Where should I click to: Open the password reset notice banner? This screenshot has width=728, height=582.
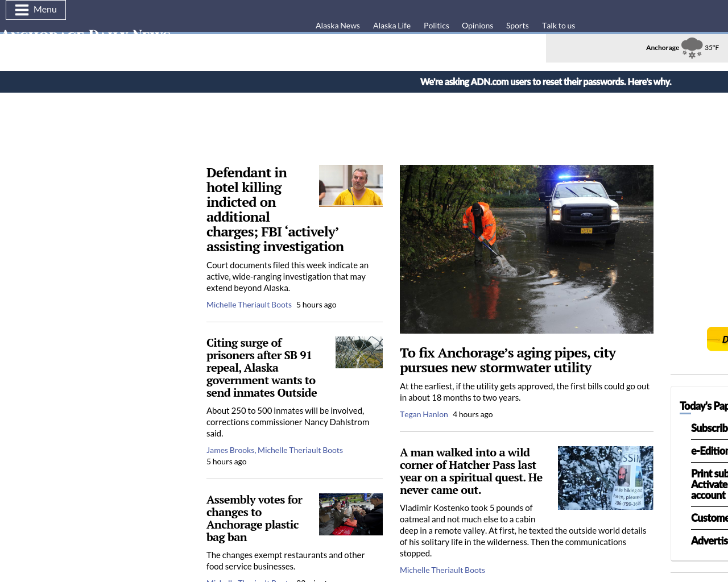[x=545, y=82]
